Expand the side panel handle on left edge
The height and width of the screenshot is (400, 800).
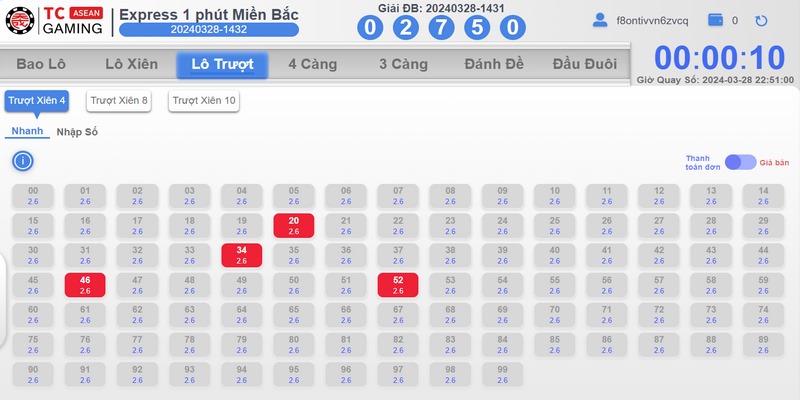pos(3,300)
